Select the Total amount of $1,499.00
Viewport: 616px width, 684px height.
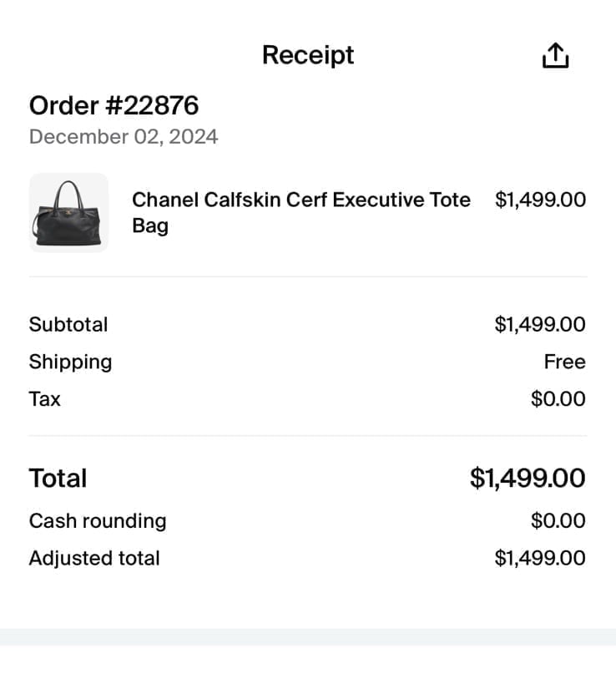[x=527, y=478]
